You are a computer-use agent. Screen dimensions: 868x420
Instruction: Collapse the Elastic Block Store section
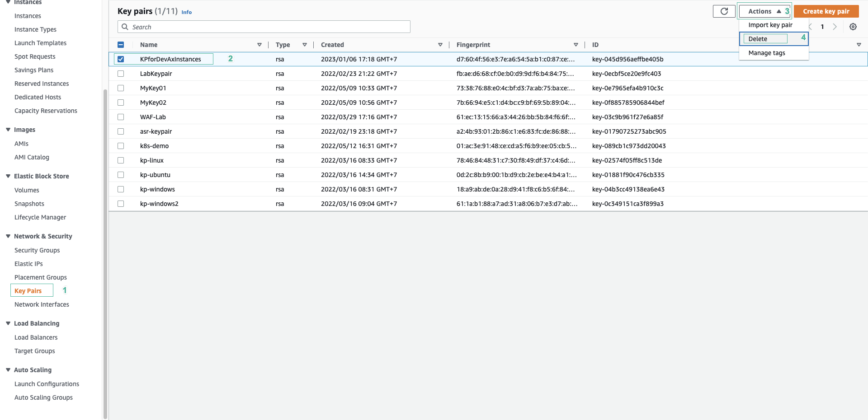[8, 176]
